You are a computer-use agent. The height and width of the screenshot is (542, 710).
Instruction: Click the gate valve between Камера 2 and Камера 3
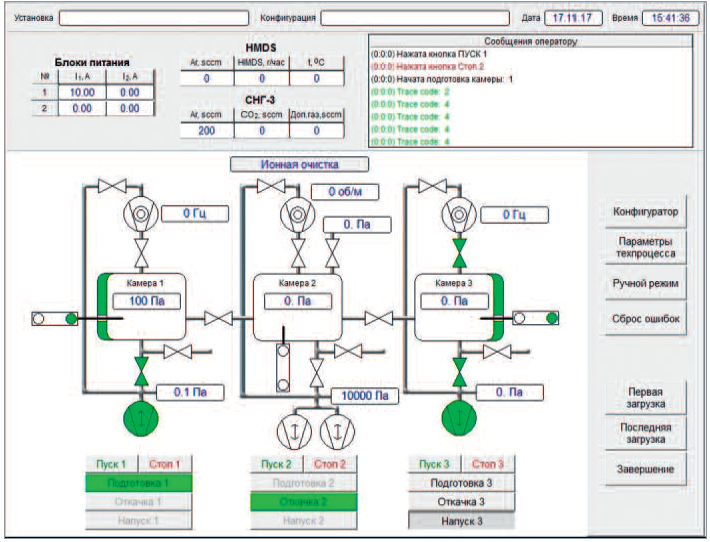(379, 318)
